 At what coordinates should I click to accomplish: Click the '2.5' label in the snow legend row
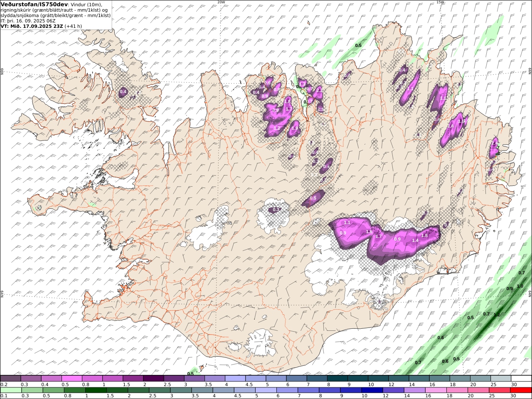pyautogui.click(x=167, y=384)
